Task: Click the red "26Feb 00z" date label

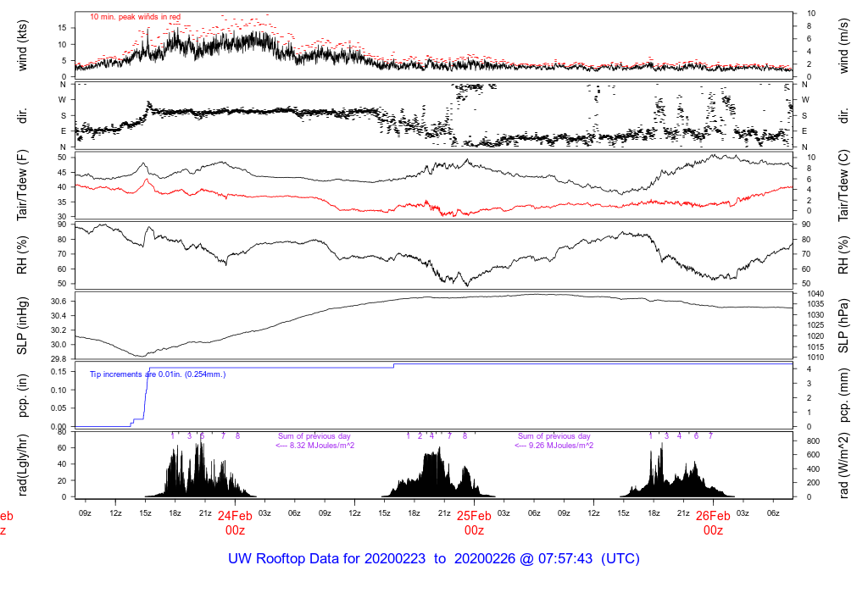Action: tap(713, 523)
